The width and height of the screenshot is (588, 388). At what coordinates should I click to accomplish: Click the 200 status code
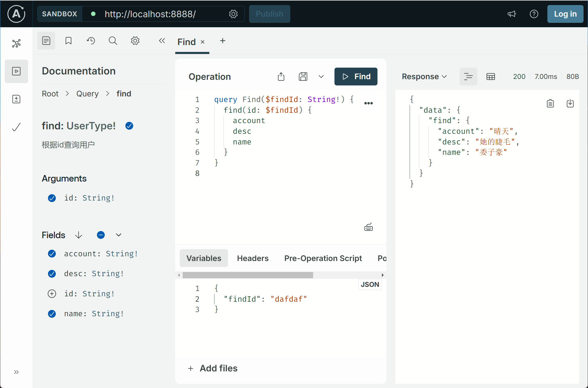519,77
